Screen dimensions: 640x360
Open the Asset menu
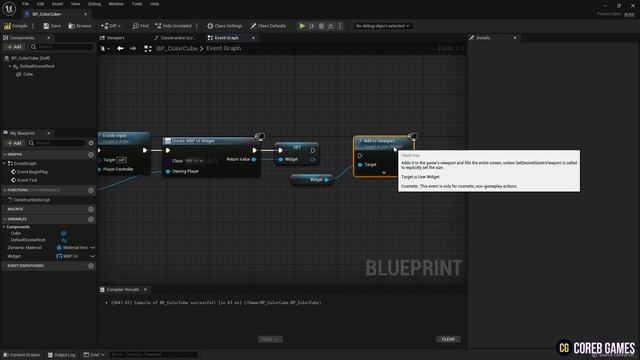click(57, 4)
